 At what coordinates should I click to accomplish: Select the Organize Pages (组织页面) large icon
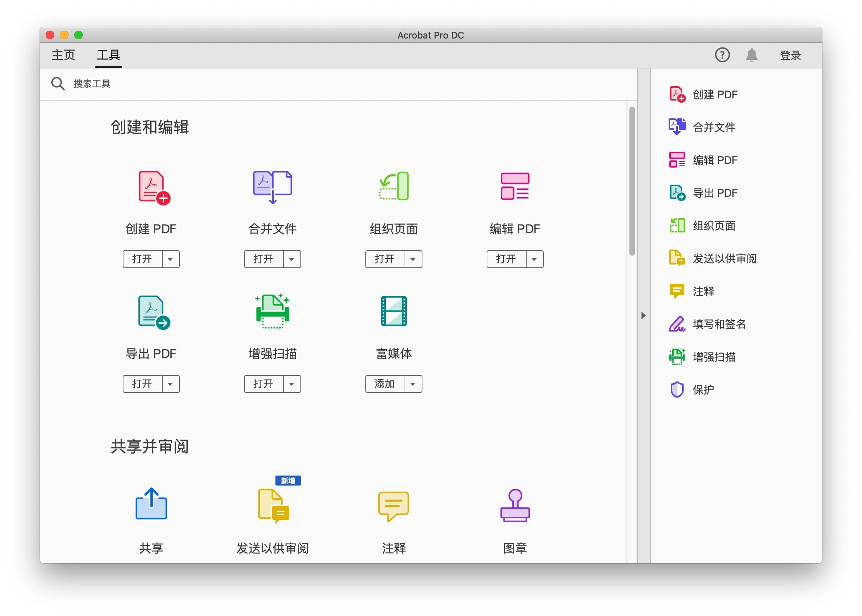(394, 186)
